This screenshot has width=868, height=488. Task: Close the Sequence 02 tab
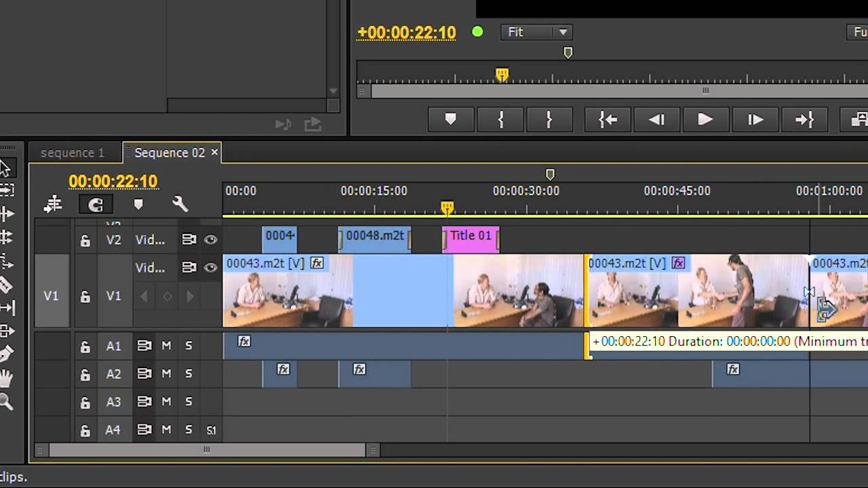214,152
